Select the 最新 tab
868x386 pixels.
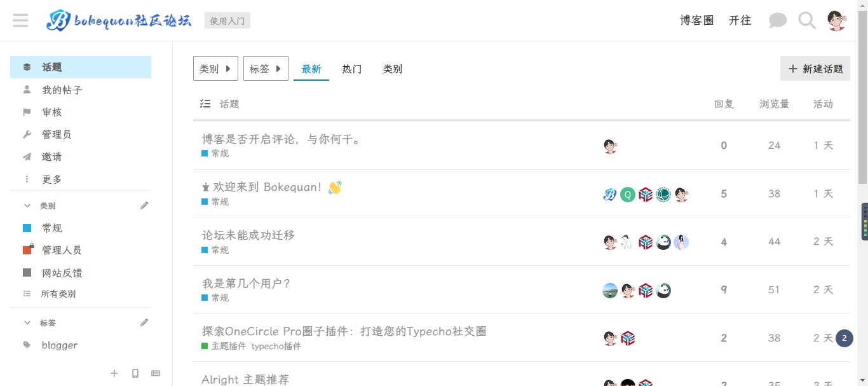coord(311,69)
